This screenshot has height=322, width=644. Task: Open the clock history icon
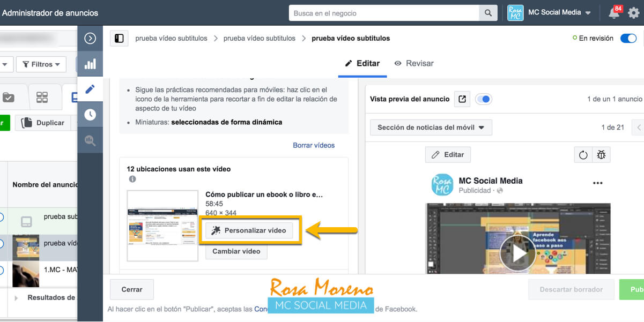tap(90, 115)
